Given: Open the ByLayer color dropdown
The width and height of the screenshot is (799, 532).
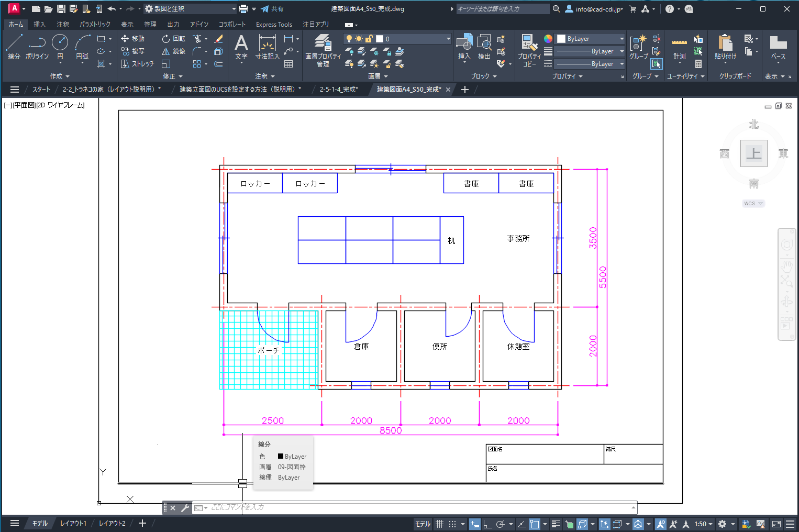Looking at the screenshot, I should point(591,39).
